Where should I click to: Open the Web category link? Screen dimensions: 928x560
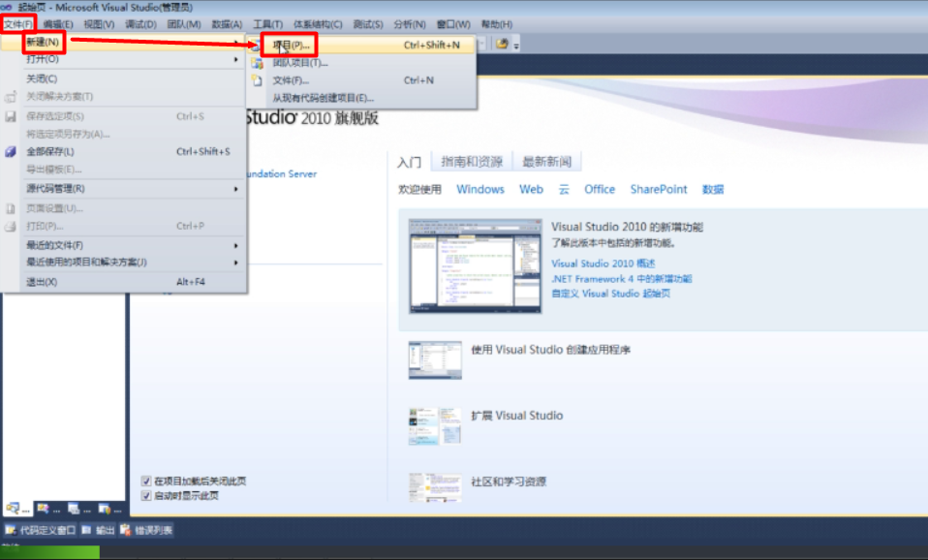(x=531, y=190)
